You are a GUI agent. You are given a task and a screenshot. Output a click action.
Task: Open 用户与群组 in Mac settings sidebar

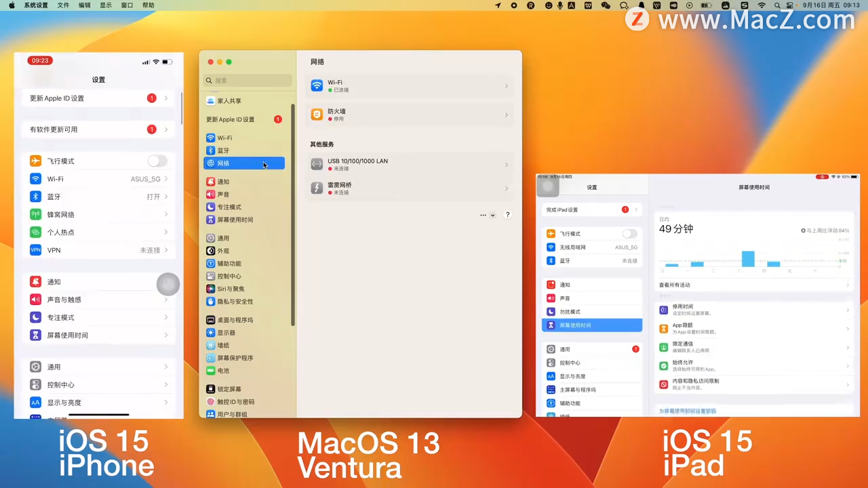click(244, 414)
